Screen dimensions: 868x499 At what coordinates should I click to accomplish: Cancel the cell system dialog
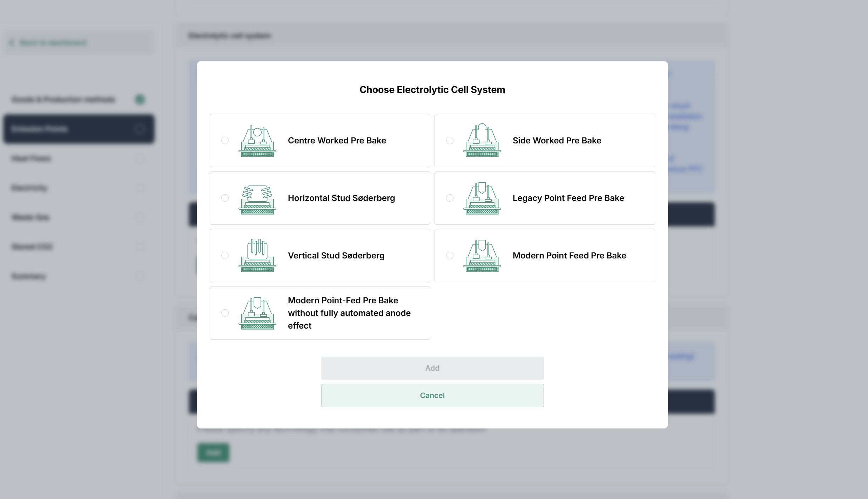click(x=432, y=396)
